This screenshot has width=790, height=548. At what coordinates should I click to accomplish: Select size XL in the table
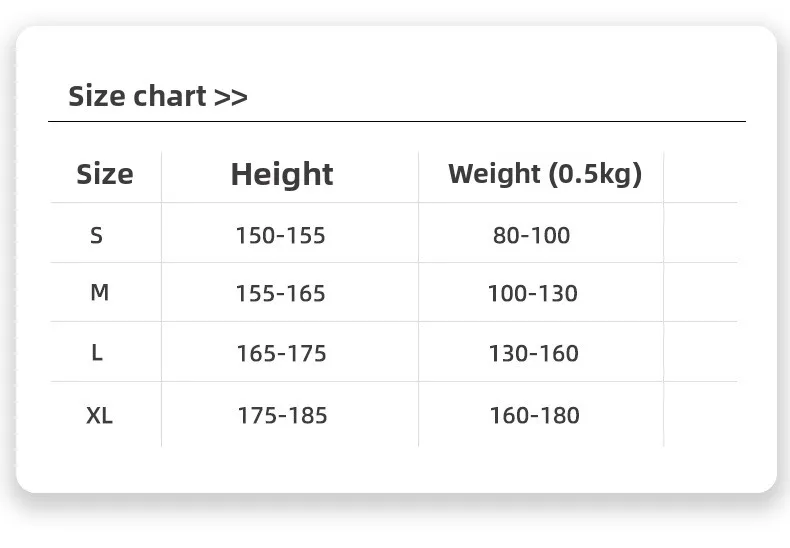click(99, 415)
